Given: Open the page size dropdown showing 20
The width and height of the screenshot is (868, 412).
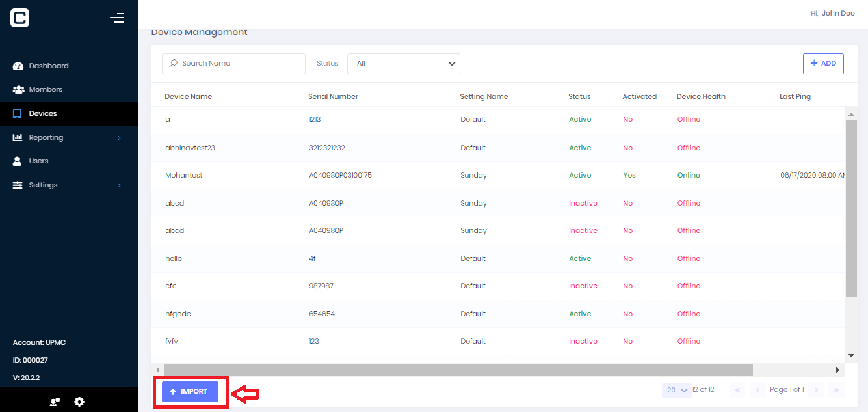Looking at the screenshot, I should 677,390.
